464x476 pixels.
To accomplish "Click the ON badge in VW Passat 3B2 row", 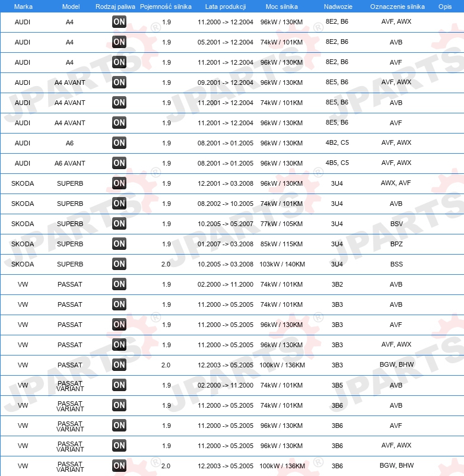I will [x=119, y=284].
